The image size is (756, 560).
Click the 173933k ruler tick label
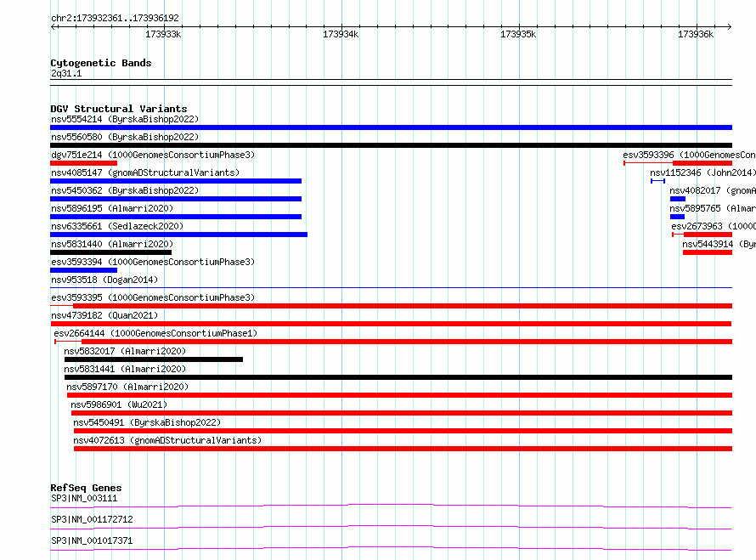tap(163, 34)
